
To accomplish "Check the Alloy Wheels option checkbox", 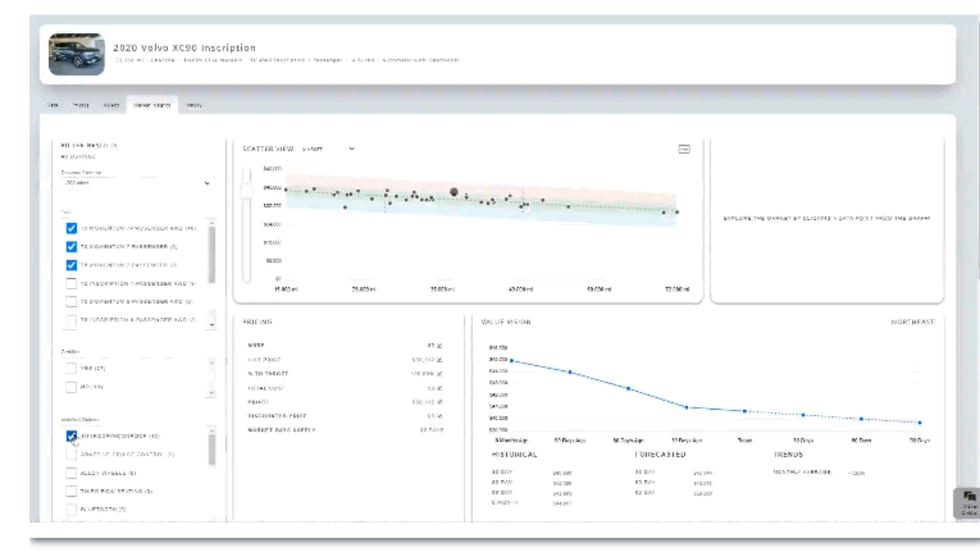I will 71,473.
